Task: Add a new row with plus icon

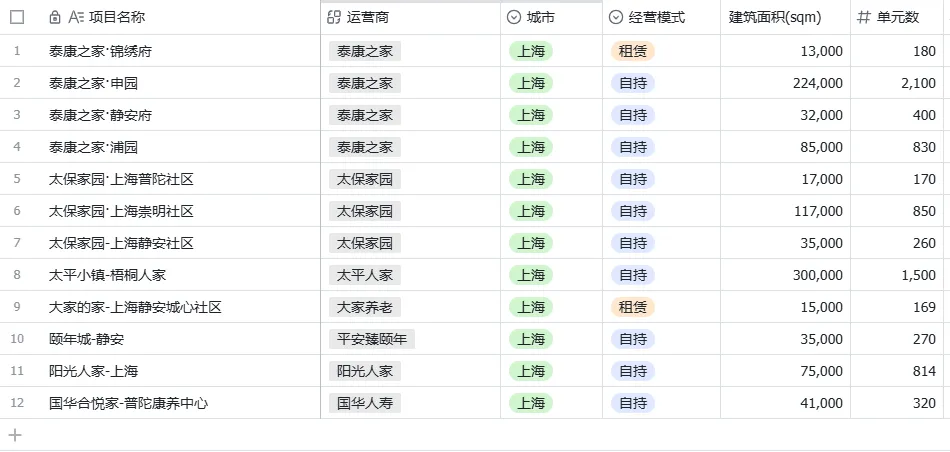Action: (15, 434)
